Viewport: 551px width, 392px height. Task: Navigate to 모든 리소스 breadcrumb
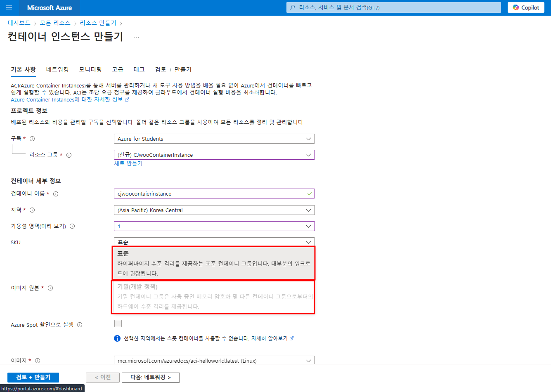55,23
